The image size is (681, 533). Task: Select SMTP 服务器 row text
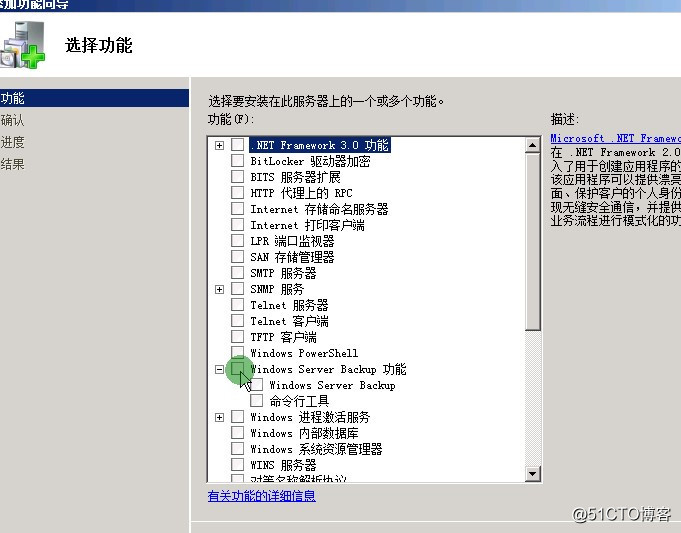[283, 273]
